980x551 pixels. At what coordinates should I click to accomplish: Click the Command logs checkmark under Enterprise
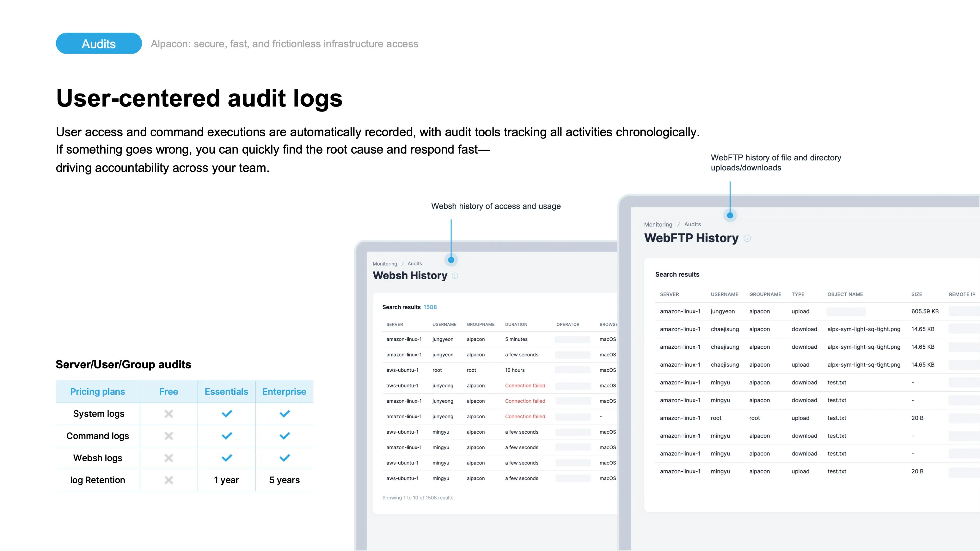coord(285,436)
